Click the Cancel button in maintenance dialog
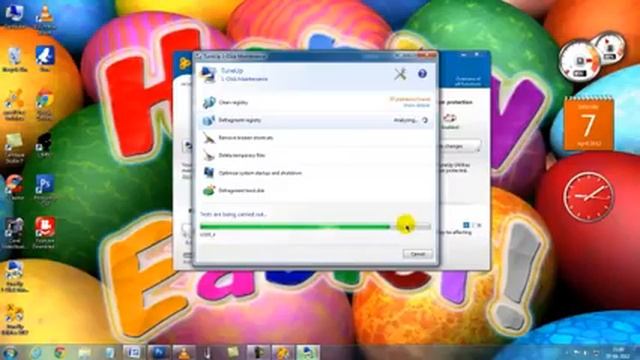640x360 pixels. [x=417, y=254]
